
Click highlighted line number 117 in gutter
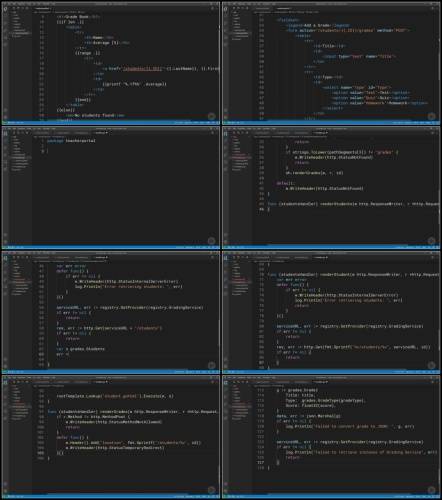pos(260,462)
